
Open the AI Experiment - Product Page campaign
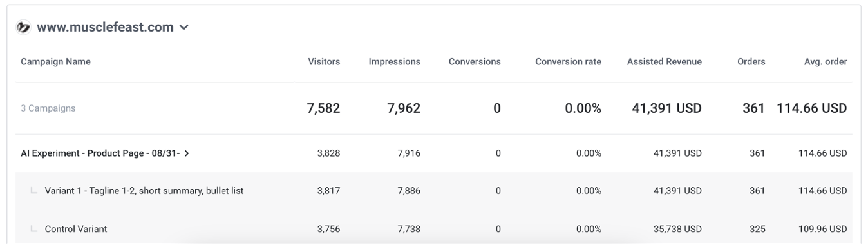point(101,153)
